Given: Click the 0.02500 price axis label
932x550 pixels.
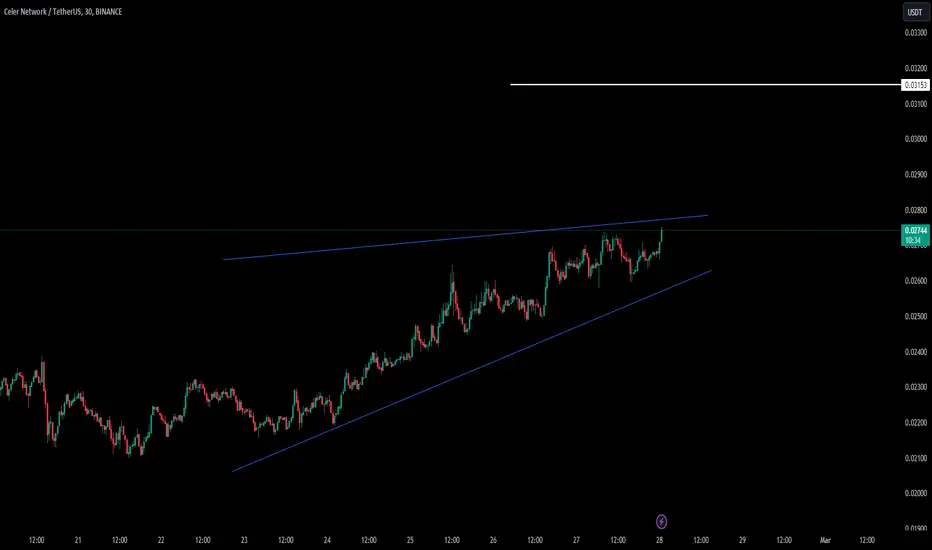Looking at the screenshot, I should point(915,316).
